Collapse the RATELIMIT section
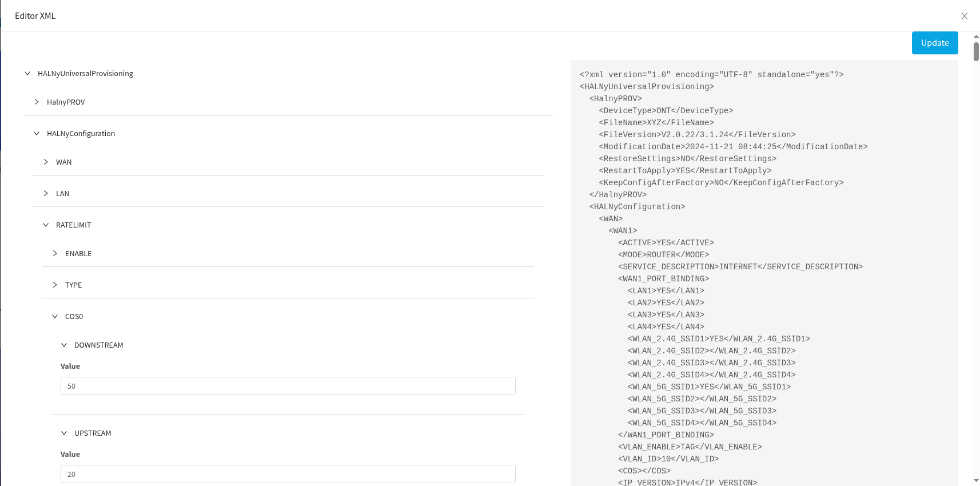This screenshot has width=980, height=486. (46, 225)
